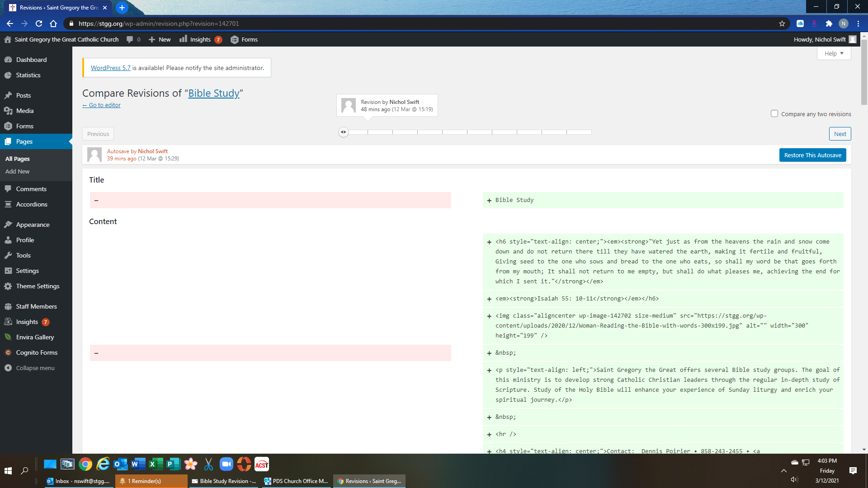Viewport: 868px width, 488px height.
Task: Click the Dashboard icon in sidebar
Action: click(x=8, y=60)
